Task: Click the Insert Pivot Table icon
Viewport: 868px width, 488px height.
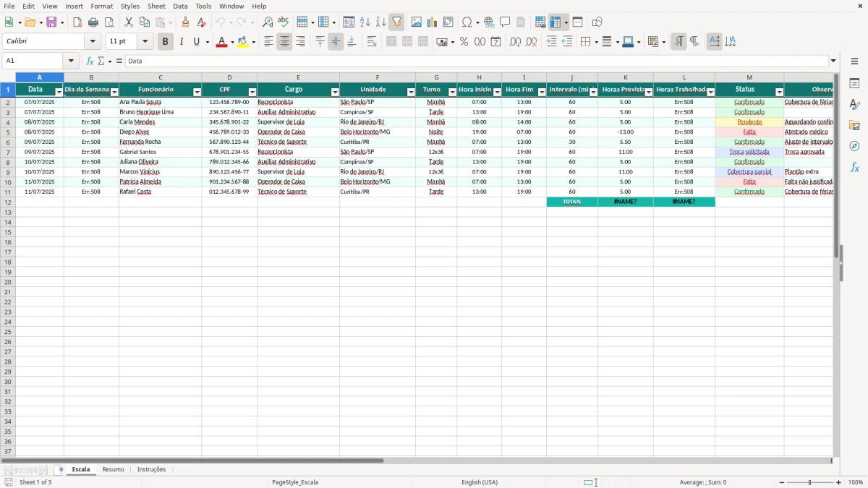Action: [x=448, y=22]
